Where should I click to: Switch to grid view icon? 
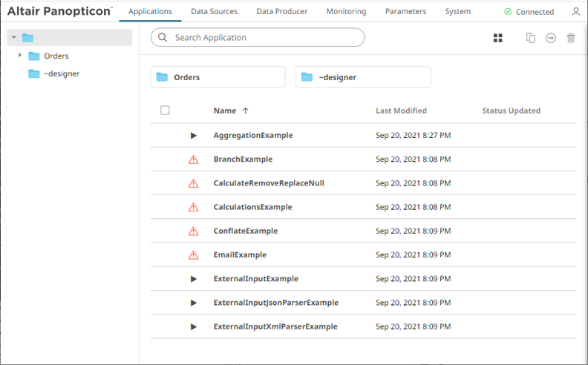498,38
